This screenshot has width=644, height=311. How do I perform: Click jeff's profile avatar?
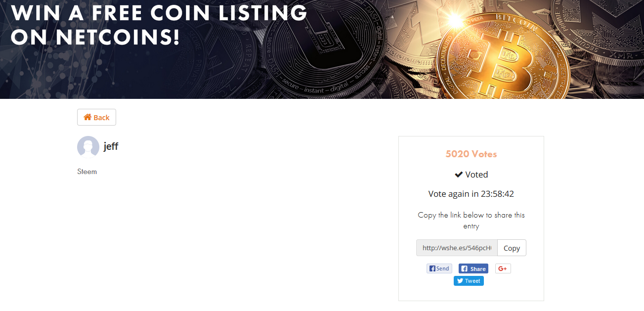point(88,147)
